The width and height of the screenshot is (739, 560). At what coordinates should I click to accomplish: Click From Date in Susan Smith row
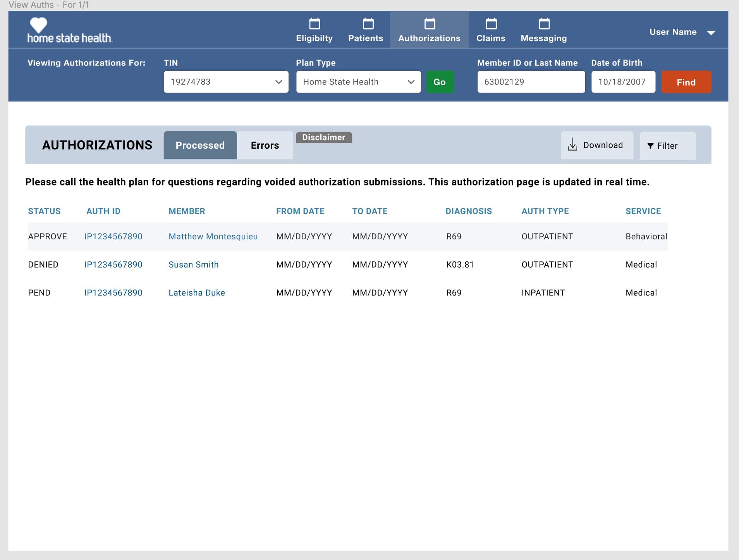(x=304, y=265)
